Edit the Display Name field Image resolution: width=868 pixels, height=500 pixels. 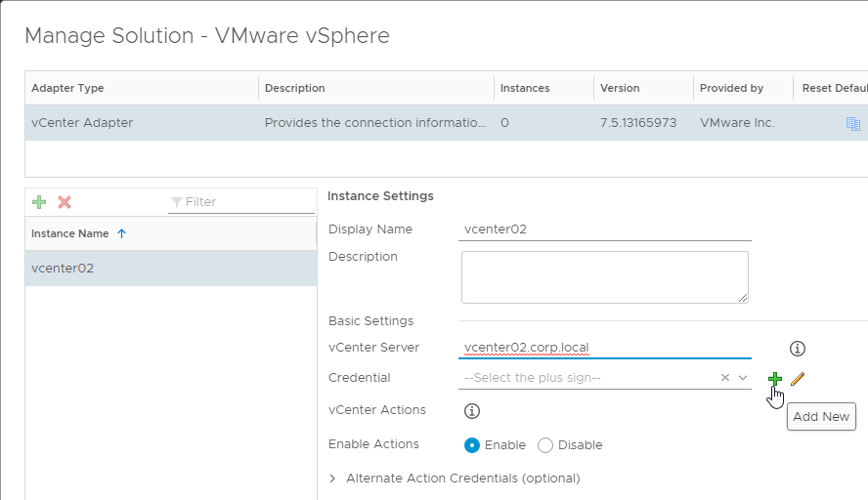(604, 229)
